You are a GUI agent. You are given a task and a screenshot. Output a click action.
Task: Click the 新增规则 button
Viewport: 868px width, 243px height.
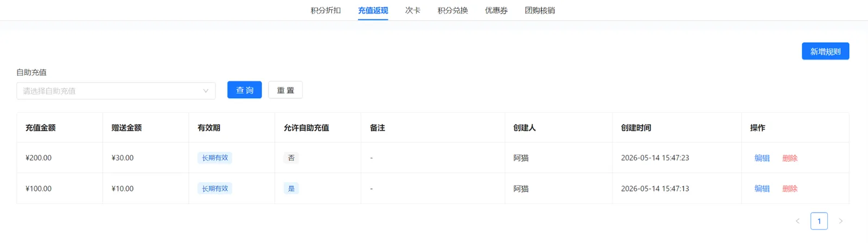pyautogui.click(x=825, y=52)
